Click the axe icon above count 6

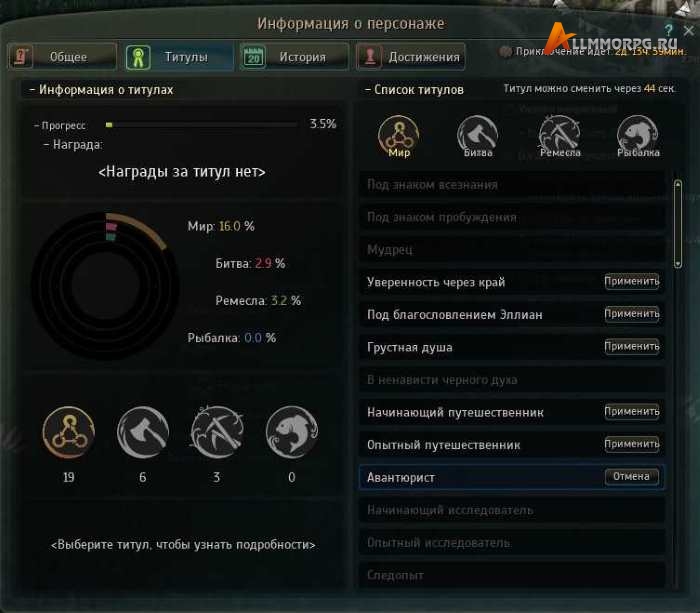[143, 433]
